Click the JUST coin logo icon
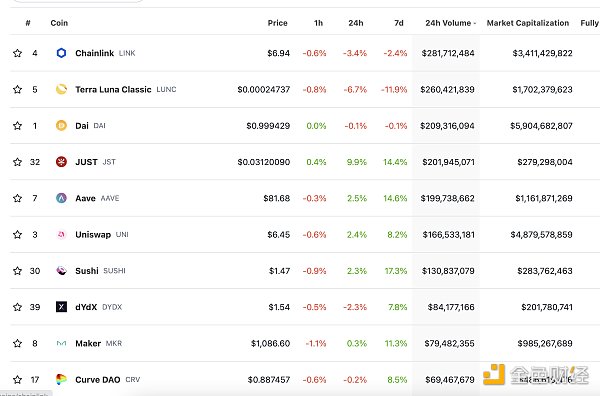Screen dimensions: 600x396 click(61, 162)
